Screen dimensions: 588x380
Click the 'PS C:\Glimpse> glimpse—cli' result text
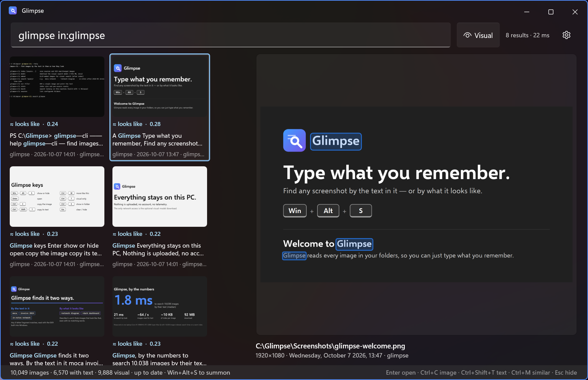[x=56, y=139]
